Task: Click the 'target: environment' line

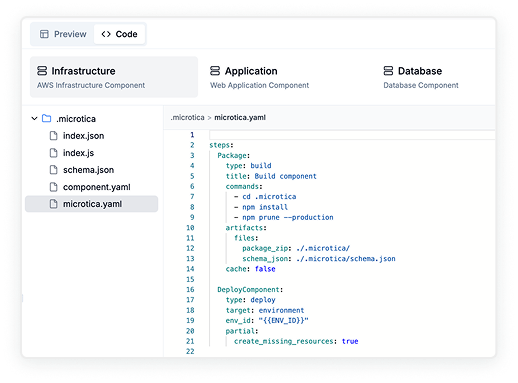Action: point(265,310)
